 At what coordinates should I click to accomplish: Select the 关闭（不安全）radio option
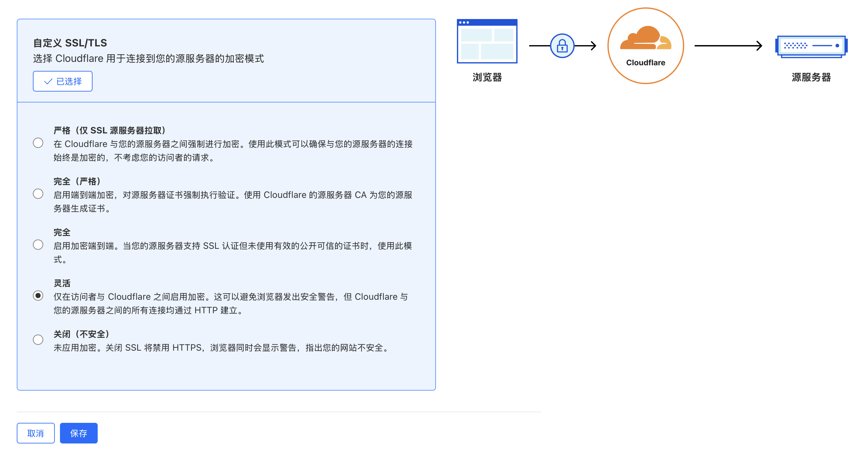[x=38, y=340]
